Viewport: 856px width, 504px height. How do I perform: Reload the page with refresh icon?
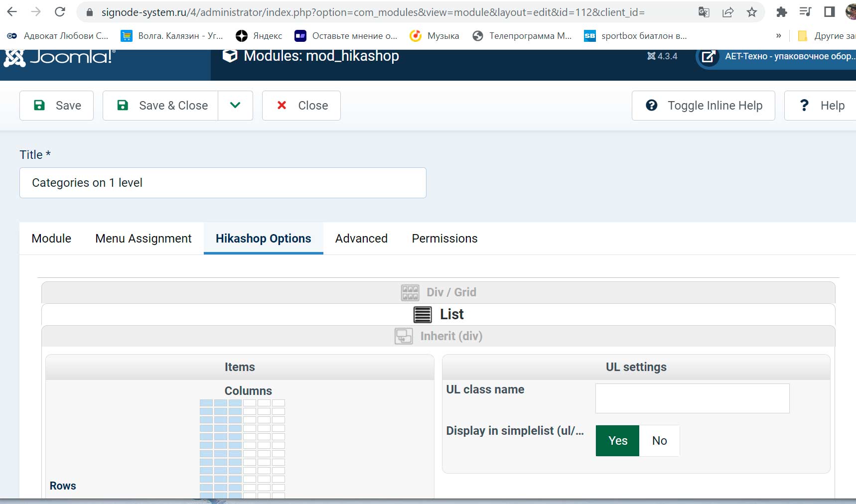click(60, 12)
